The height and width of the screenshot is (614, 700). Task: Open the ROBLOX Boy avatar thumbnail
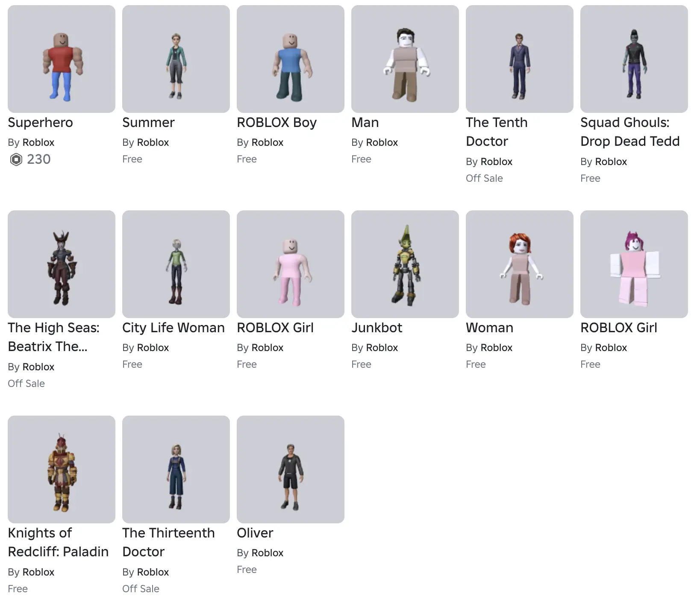pos(291,59)
